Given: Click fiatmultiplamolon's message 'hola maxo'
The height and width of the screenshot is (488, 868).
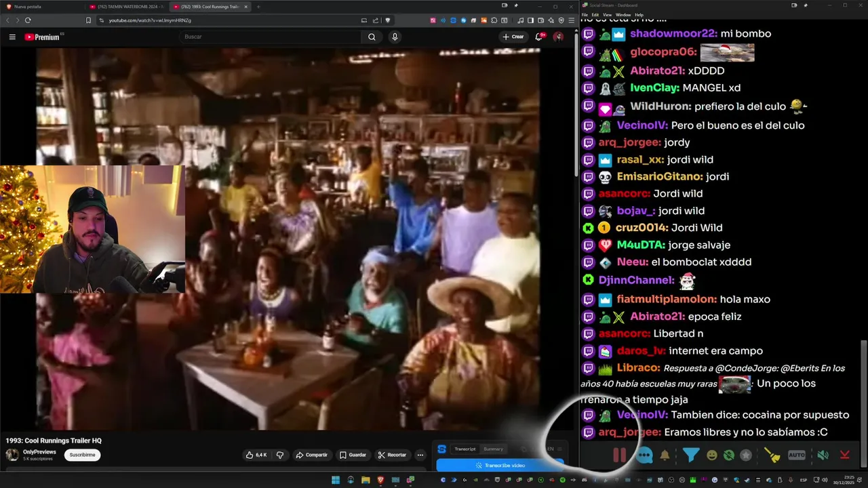Looking at the screenshot, I should pos(745,299).
